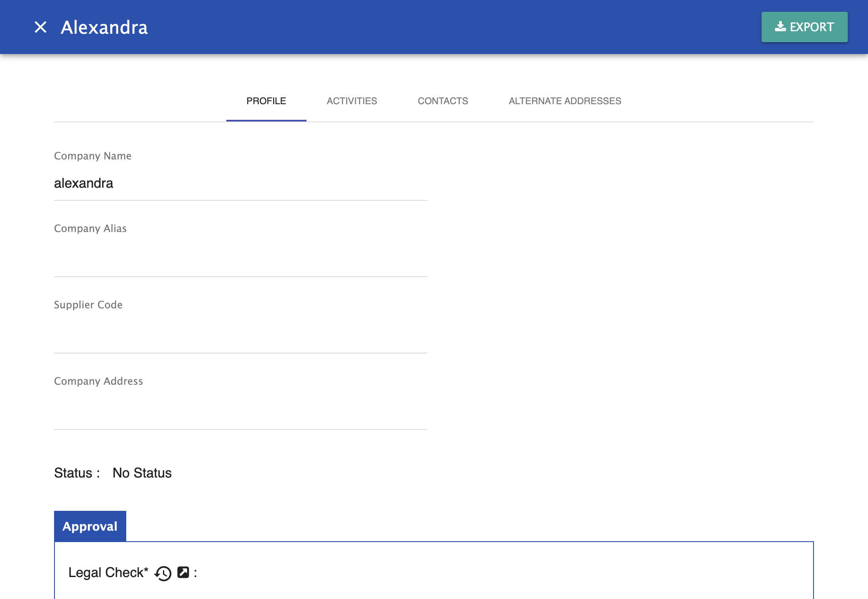Image resolution: width=868 pixels, height=599 pixels.
Task: Switch to the Activities tab
Action: tap(352, 101)
